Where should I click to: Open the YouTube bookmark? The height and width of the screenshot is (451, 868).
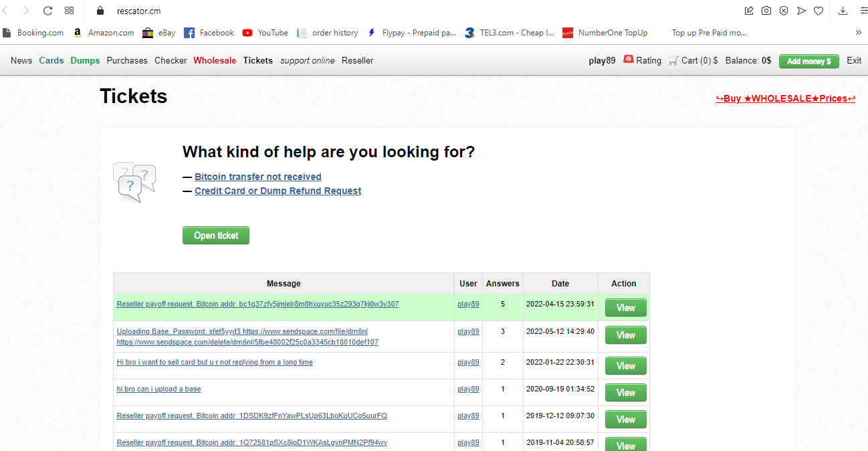[265, 32]
